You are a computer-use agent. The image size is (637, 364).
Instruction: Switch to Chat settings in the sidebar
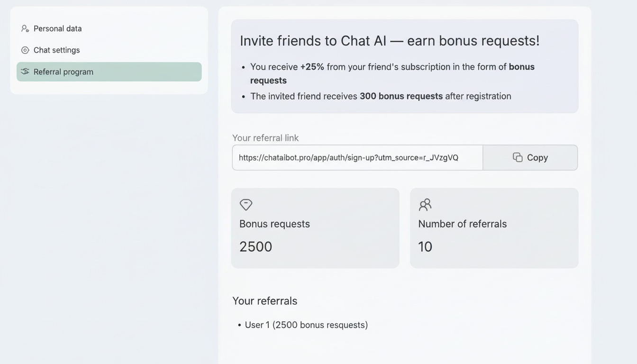(x=56, y=50)
